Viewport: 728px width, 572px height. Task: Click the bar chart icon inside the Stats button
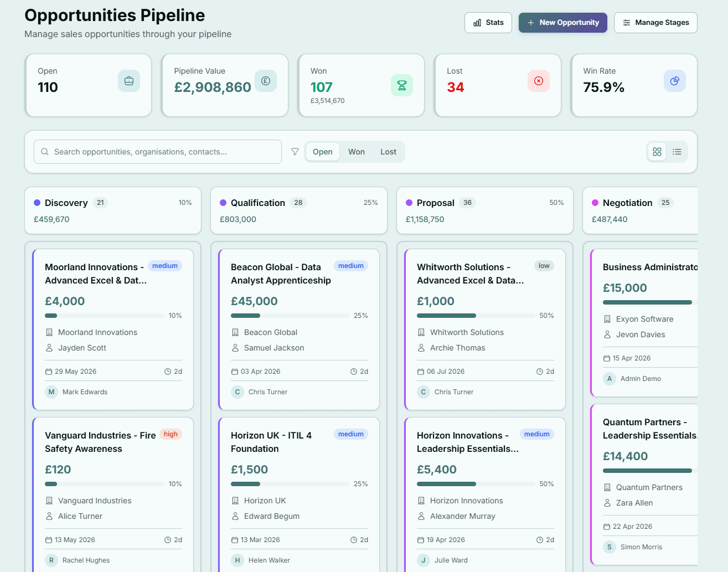[x=477, y=23]
